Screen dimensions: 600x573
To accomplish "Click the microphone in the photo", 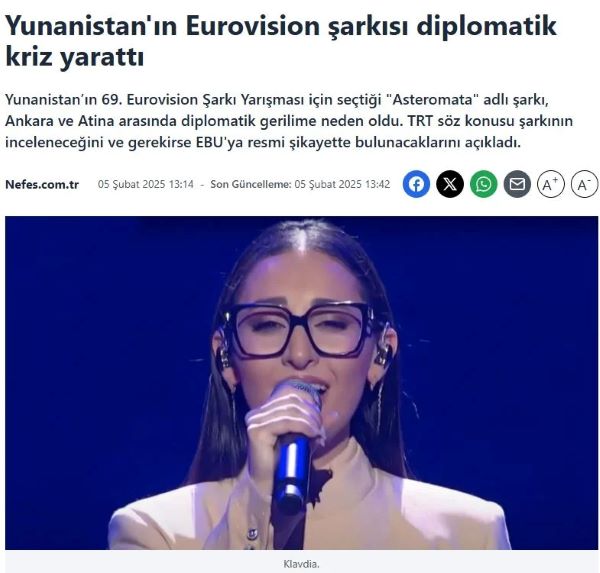I will (295, 446).
